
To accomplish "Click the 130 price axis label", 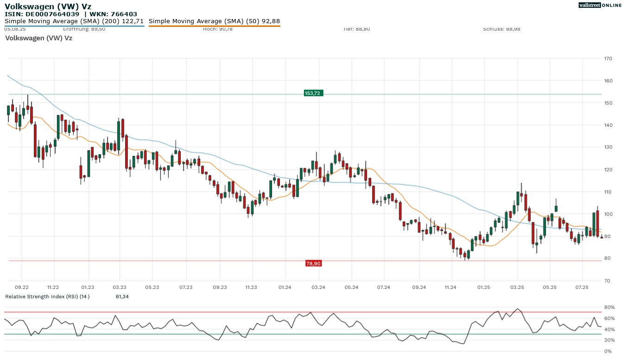I will (608, 147).
